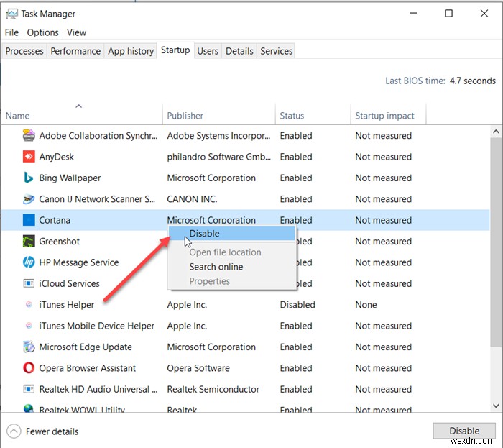Open the File menu
503x448 pixels.
point(11,32)
